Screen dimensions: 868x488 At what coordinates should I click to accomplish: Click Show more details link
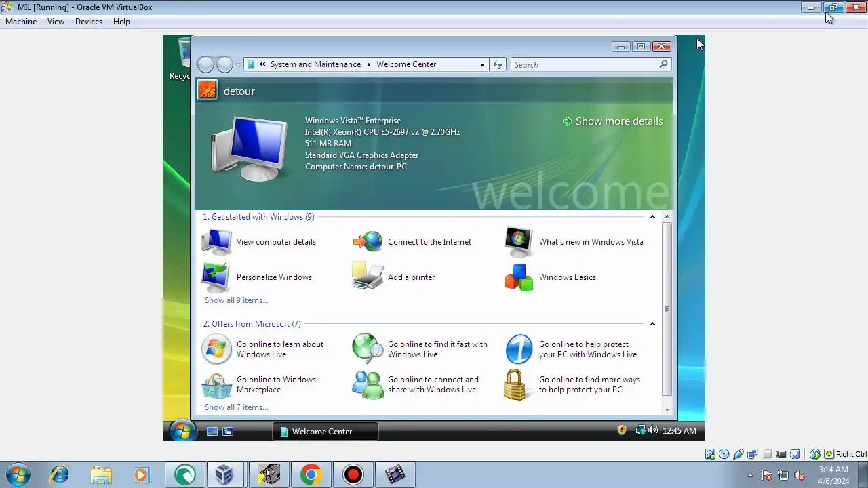click(x=613, y=121)
